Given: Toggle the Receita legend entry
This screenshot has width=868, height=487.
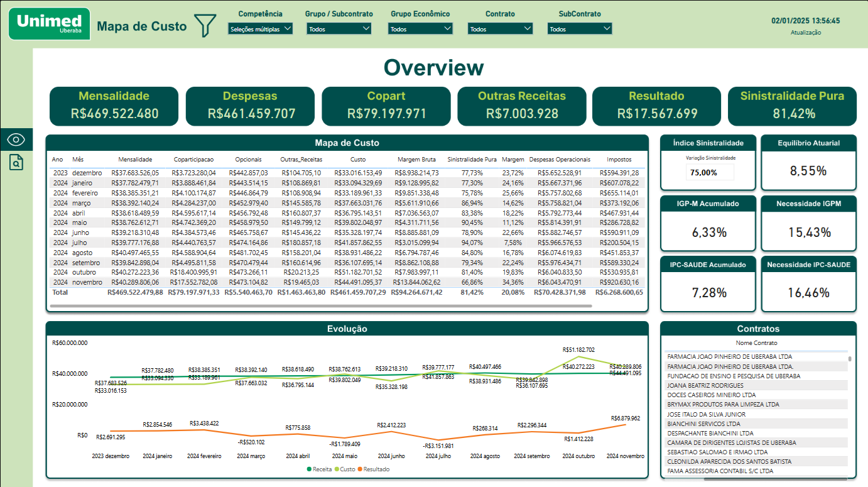Looking at the screenshot, I should coord(319,469).
